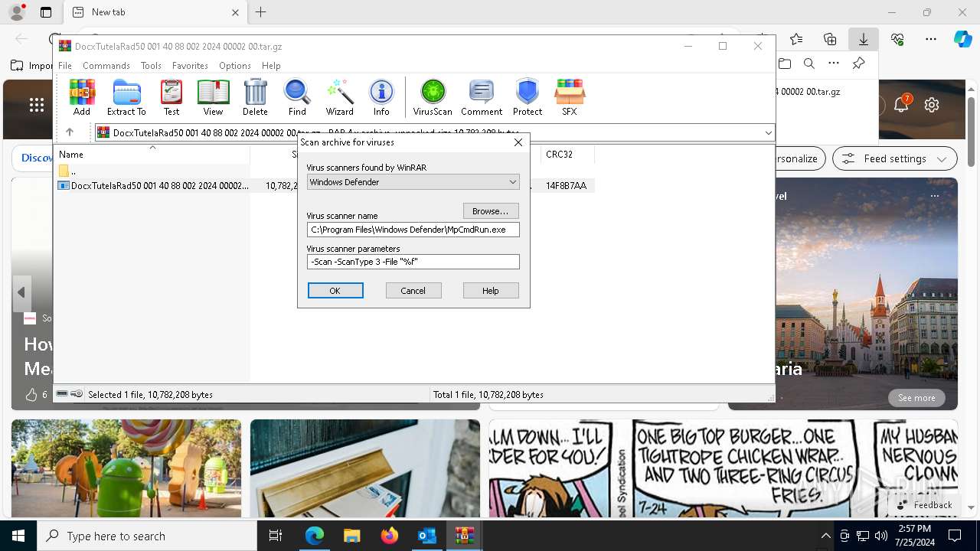The image size is (980, 551).
Task: Select the New tab browser tab
Action: [154, 12]
